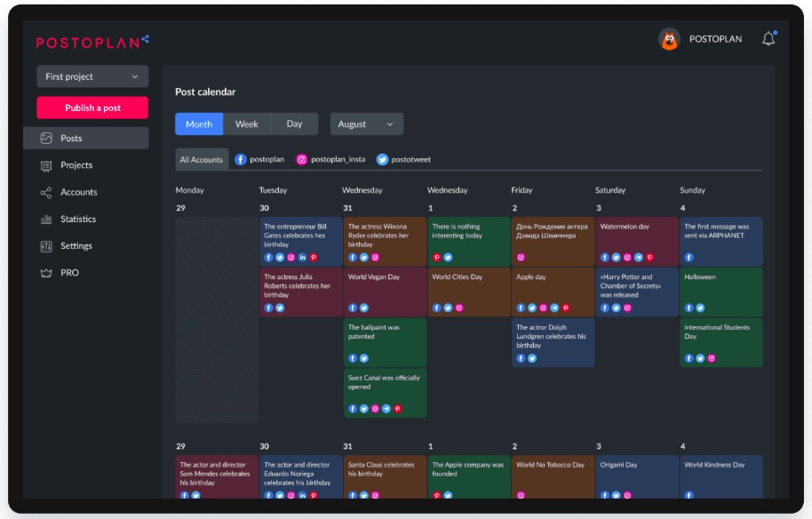This screenshot has width=812, height=519.
Task: Click the POSTOPLAN logo
Action: [x=92, y=41]
